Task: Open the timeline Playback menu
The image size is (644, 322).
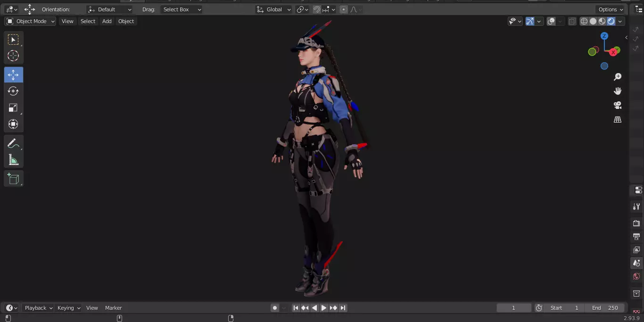Action: coord(39,308)
